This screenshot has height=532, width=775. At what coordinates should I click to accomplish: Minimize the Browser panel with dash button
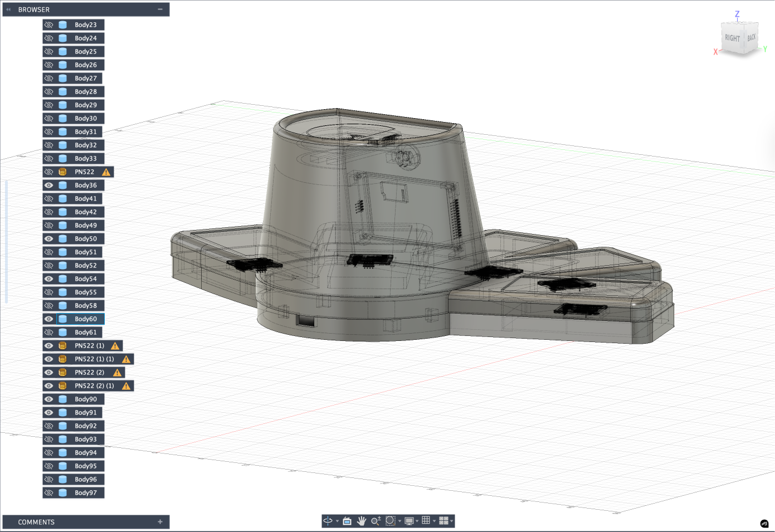coord(160,9)
